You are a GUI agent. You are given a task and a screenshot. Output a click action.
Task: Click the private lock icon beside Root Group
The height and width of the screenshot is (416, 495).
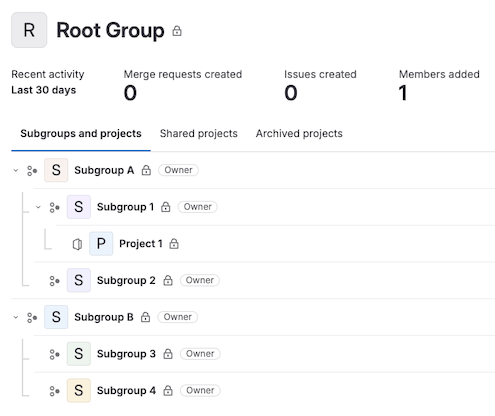(177, 31)
